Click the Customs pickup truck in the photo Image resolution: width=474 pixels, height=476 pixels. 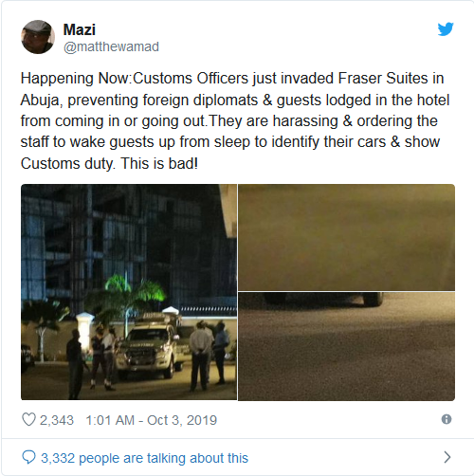151,346
